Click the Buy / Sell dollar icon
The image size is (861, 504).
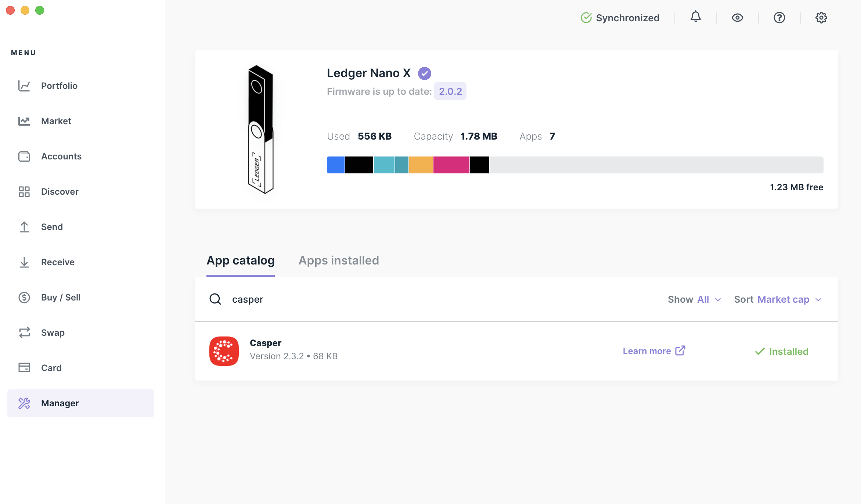tap(24, 298)
